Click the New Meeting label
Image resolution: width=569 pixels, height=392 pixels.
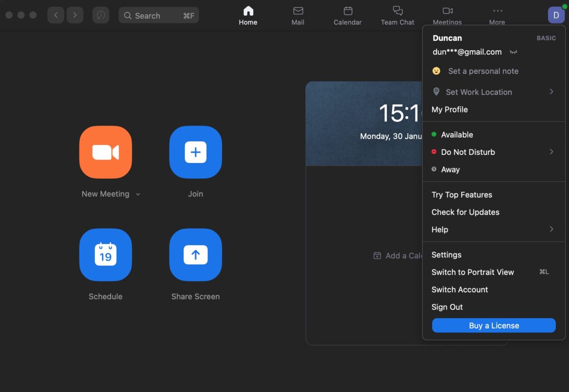[105, 194]
